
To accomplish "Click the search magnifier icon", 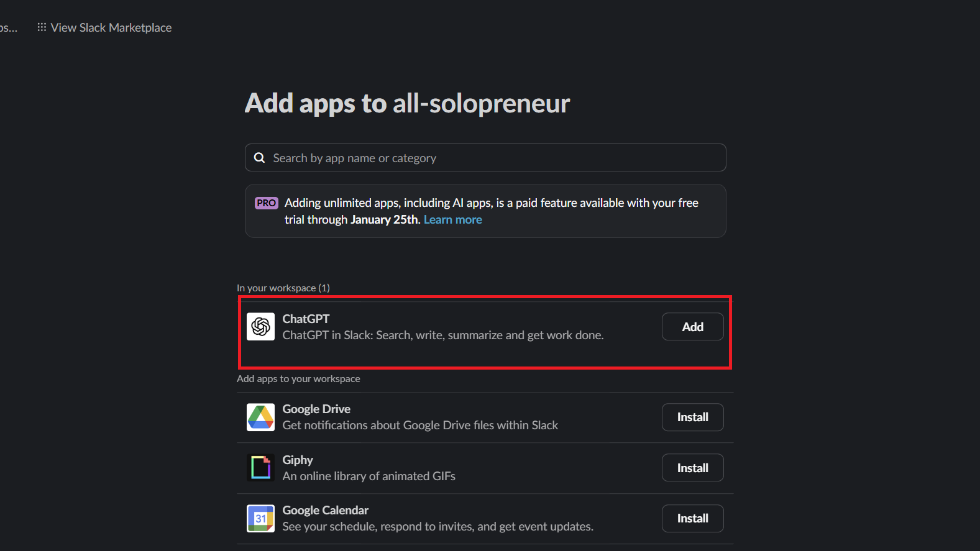I will pyautogui.click(x=260, y=158).
